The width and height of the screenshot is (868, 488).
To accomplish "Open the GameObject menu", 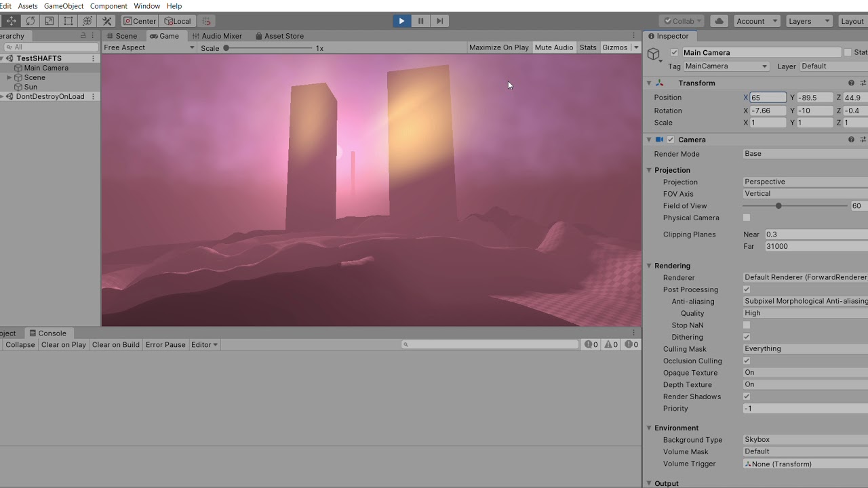I will (x=64, y=6).
